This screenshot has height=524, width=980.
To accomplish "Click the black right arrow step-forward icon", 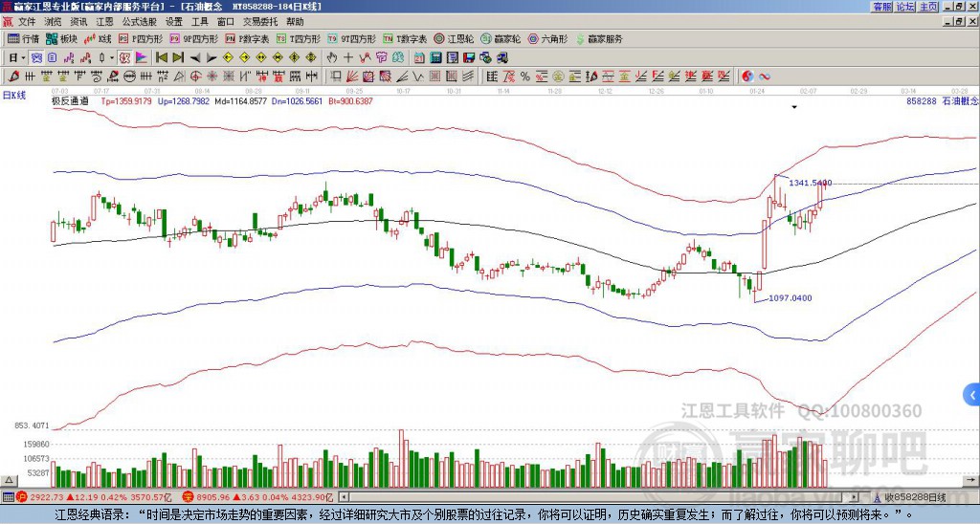I will point(212,58).
